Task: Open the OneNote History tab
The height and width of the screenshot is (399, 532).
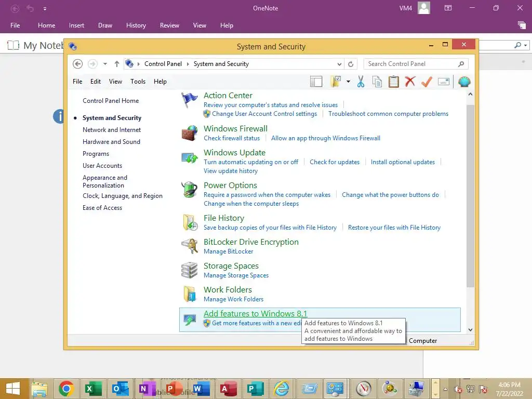Action: click(136, 25)
